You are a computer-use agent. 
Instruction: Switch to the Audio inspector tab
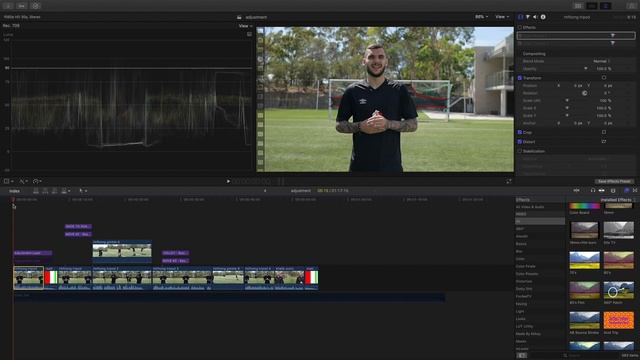pyautogui.click(x=535, y=17)
